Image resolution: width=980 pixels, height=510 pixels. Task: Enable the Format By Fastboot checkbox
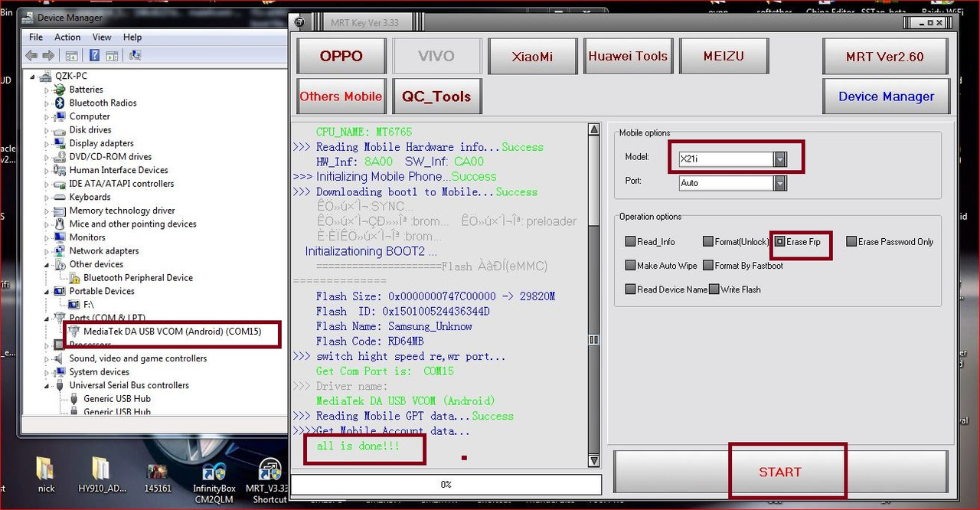[708, 266]
